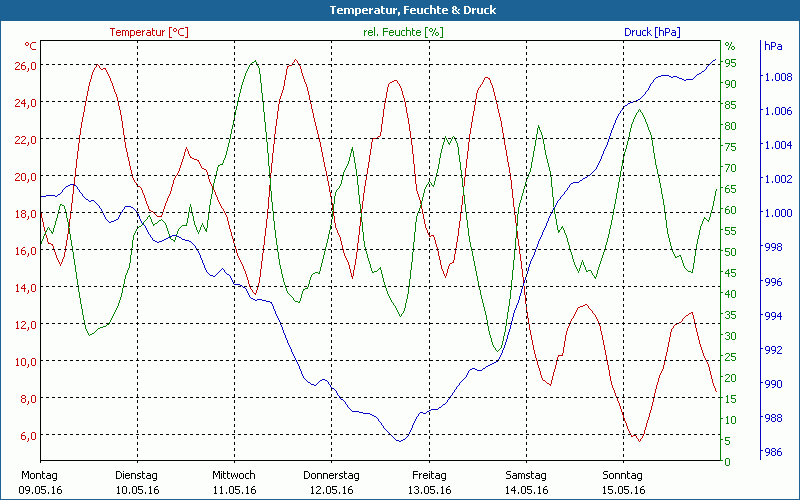Screen dimensions: 800x500
Task: Click the red °C unit on left axis
Action: 30,46
